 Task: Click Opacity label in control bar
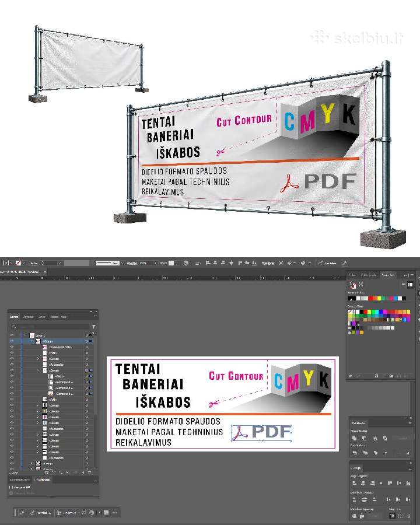(x=132, y=263)
